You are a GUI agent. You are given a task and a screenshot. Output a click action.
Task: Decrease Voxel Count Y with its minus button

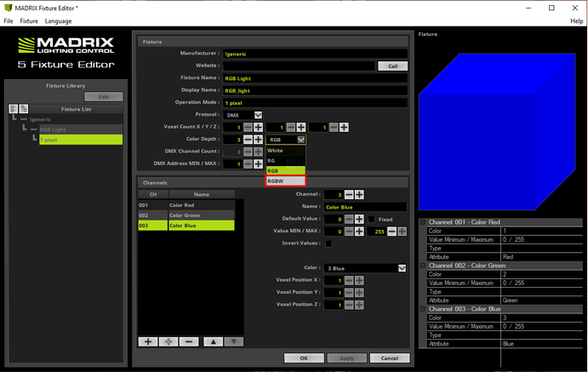coord(291,127)
